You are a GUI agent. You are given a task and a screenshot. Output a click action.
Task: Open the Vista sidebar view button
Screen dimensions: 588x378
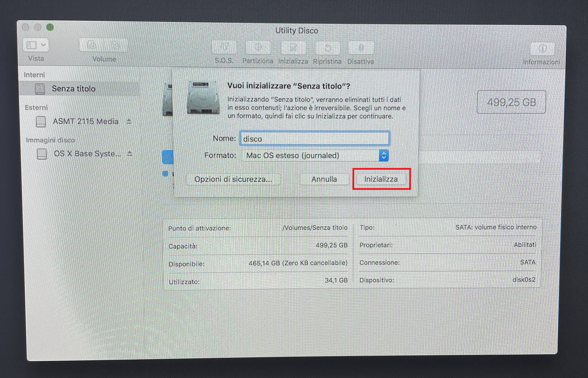point(36,45)
